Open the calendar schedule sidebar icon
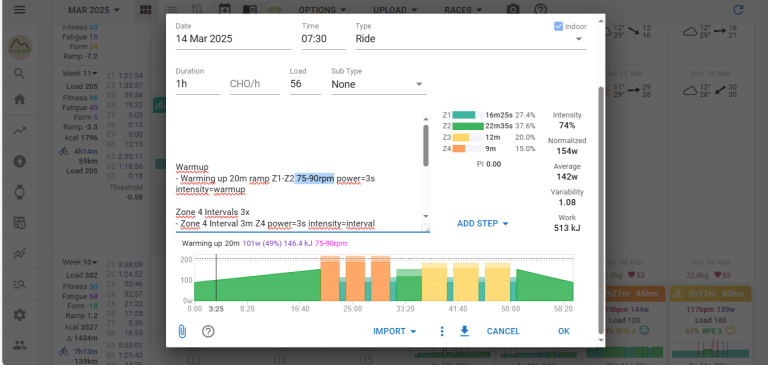This screenshot has height=365, width=768. [x=20, y=223]
